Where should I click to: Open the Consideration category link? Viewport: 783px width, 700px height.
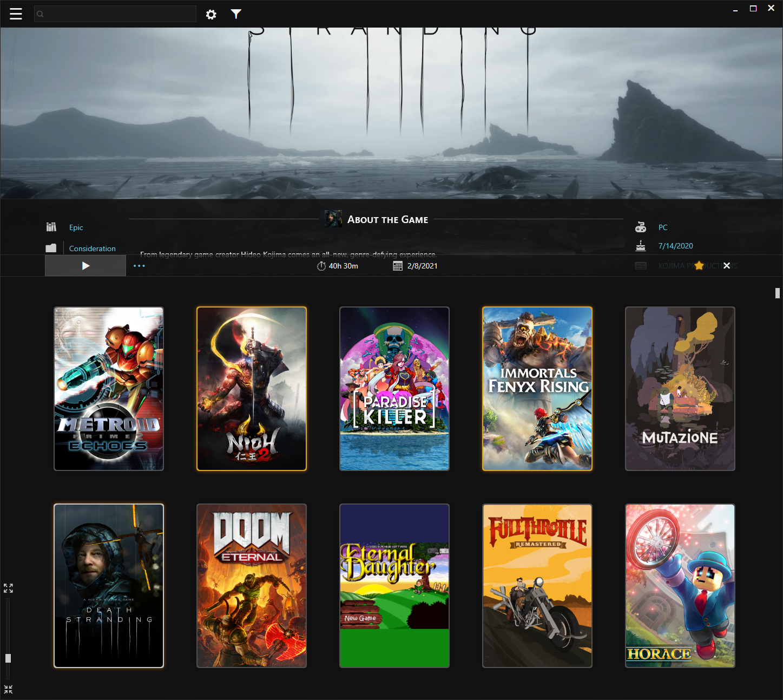pos(93,248)
